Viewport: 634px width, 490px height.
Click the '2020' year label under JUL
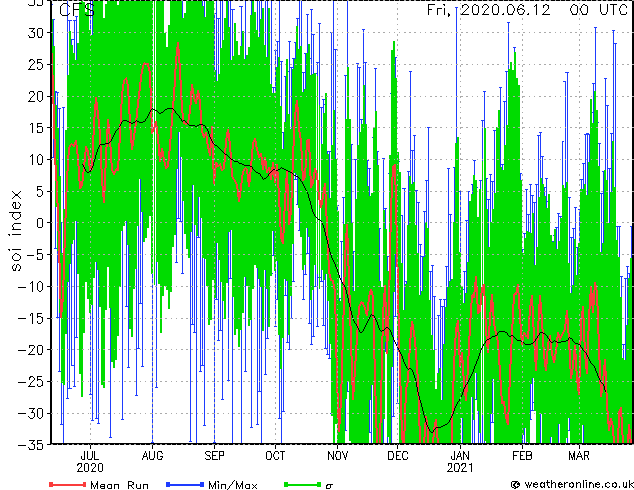click(x=90, y=468)
